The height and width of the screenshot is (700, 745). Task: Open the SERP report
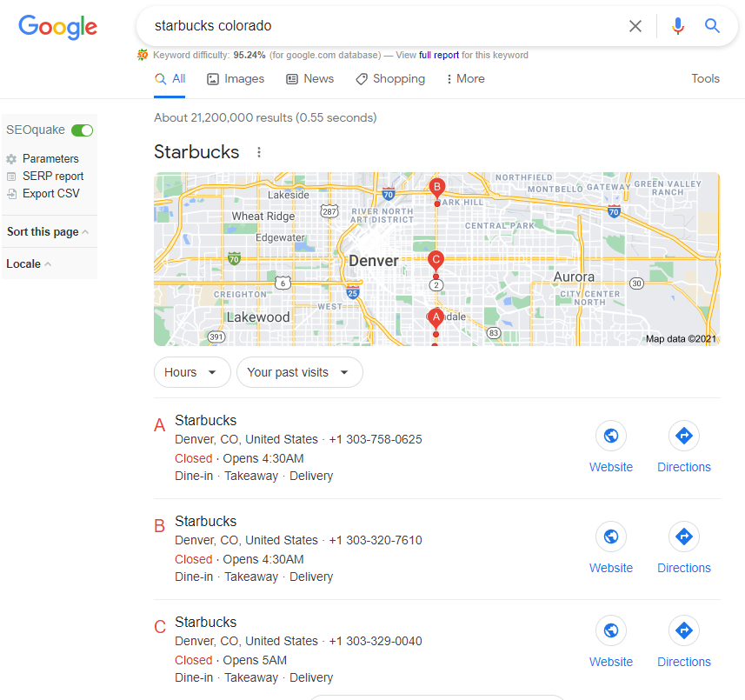click(x=53, y=177)
